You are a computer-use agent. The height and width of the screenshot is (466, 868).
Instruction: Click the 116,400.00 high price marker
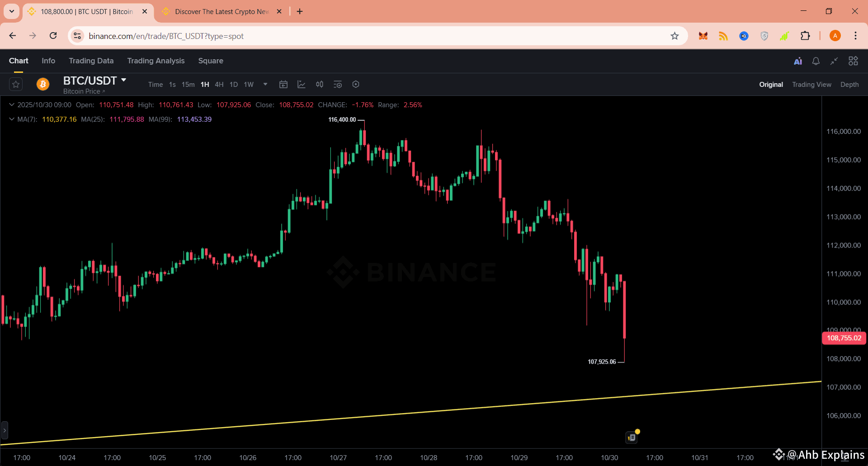[342, 119]
